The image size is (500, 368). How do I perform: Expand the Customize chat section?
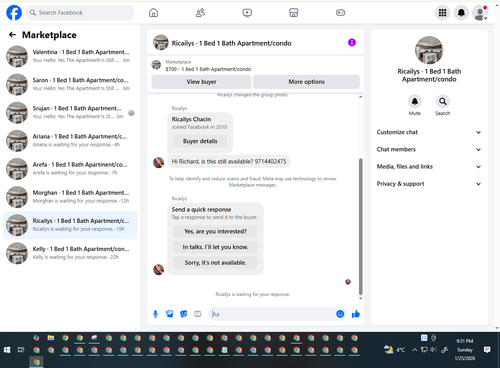point(429,132)
